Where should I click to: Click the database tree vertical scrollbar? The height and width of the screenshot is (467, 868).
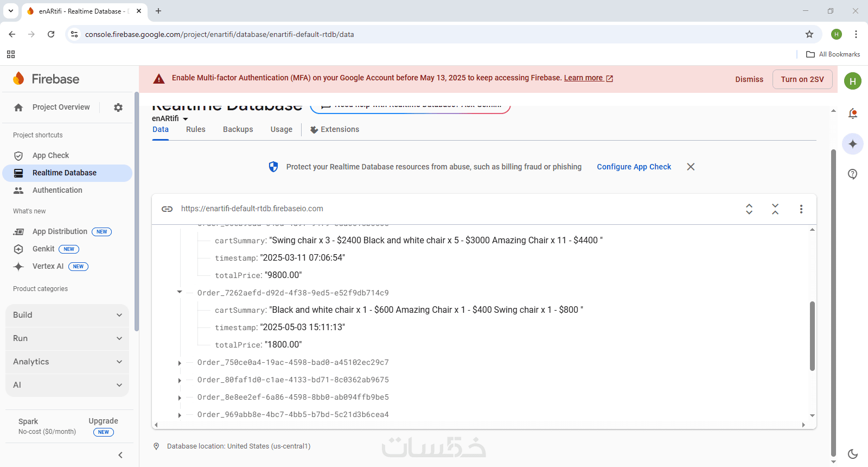tap(812, 336)
